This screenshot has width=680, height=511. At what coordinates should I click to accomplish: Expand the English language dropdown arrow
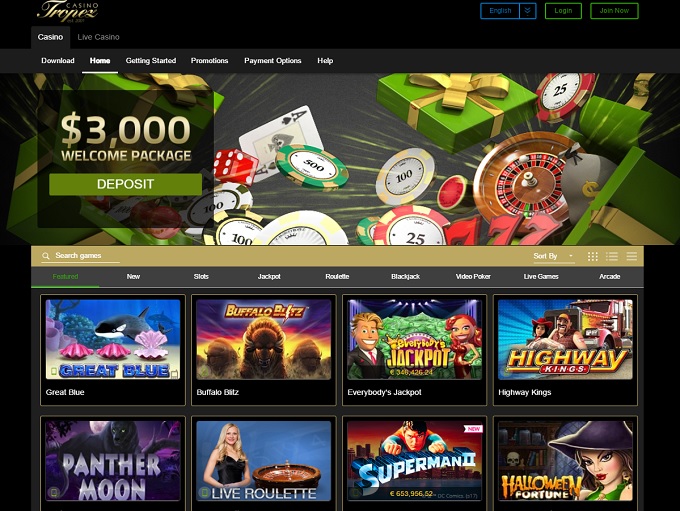528,11
